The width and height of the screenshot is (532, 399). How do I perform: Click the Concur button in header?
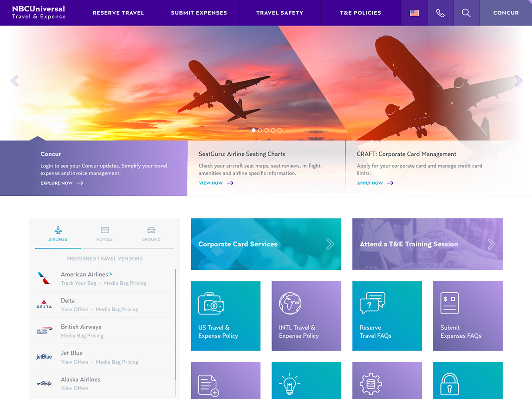(506, 13)
